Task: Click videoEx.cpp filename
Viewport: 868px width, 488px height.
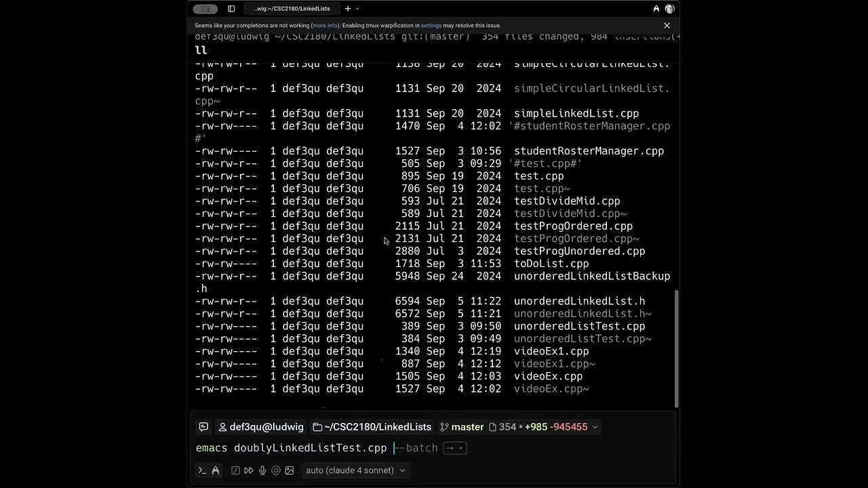Action: click(x=548, y=377)
